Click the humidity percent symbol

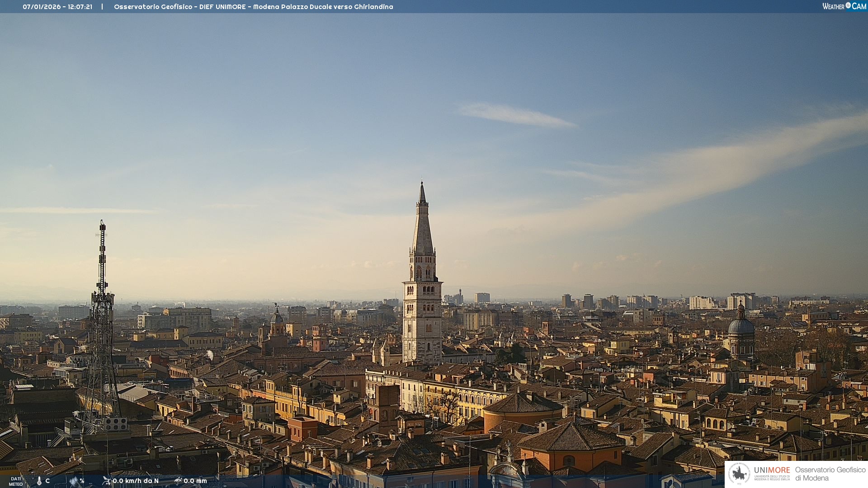82,481
